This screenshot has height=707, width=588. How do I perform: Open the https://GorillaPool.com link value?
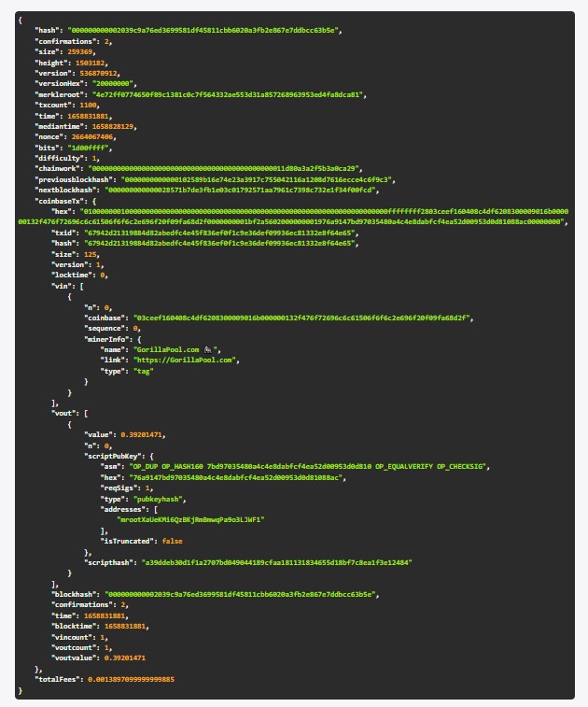(184, 360)
